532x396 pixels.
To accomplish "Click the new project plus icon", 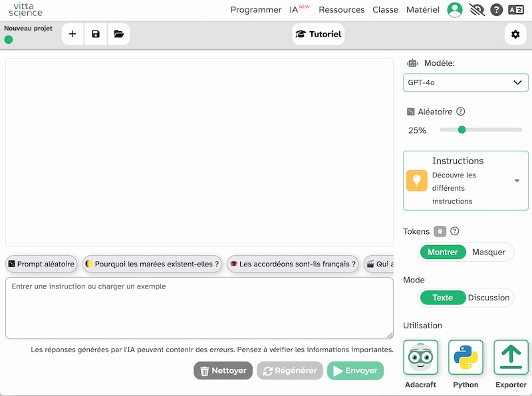I will [x=72, y=34].
